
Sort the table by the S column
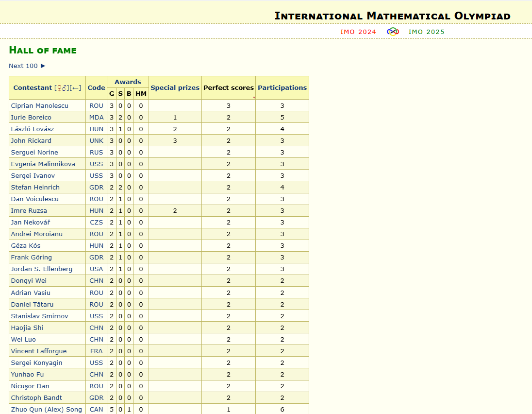pos(120,94)
